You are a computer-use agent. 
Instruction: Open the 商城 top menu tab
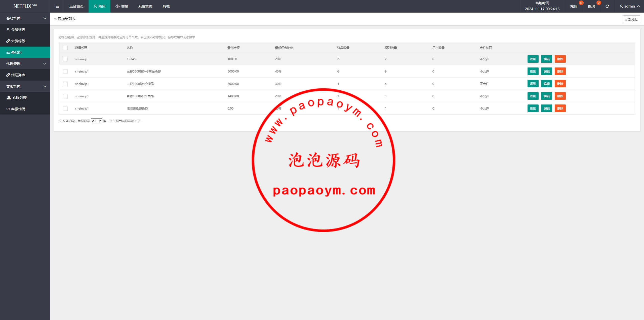click(x=166, y=6)
